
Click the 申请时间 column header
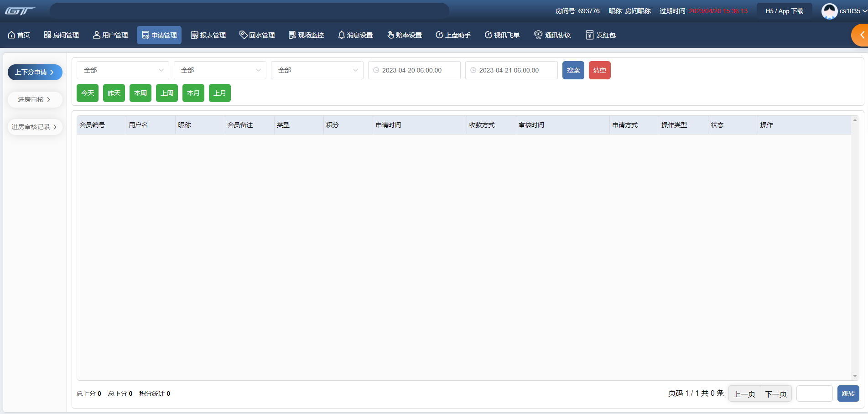(x=420, y=125)
